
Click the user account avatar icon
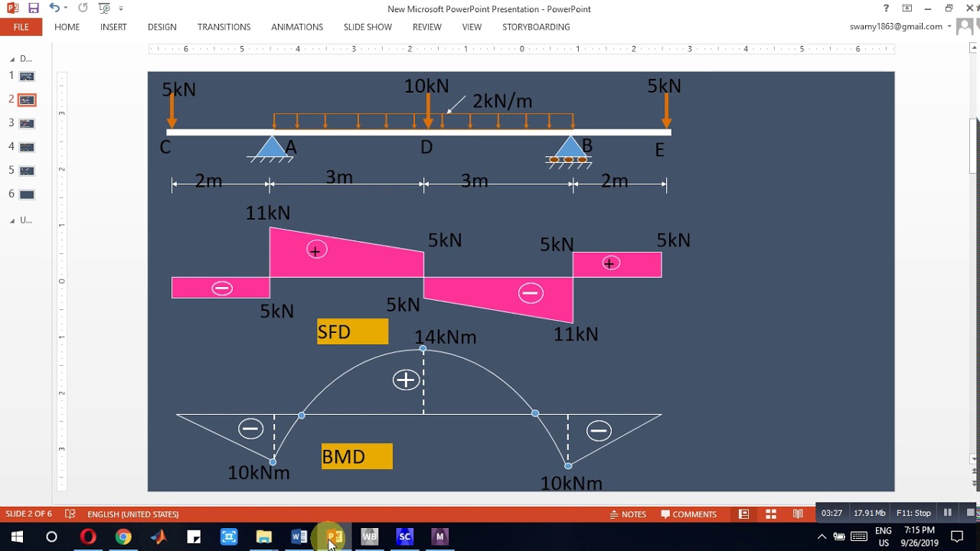pyautogui.click(x=966, y=26)
